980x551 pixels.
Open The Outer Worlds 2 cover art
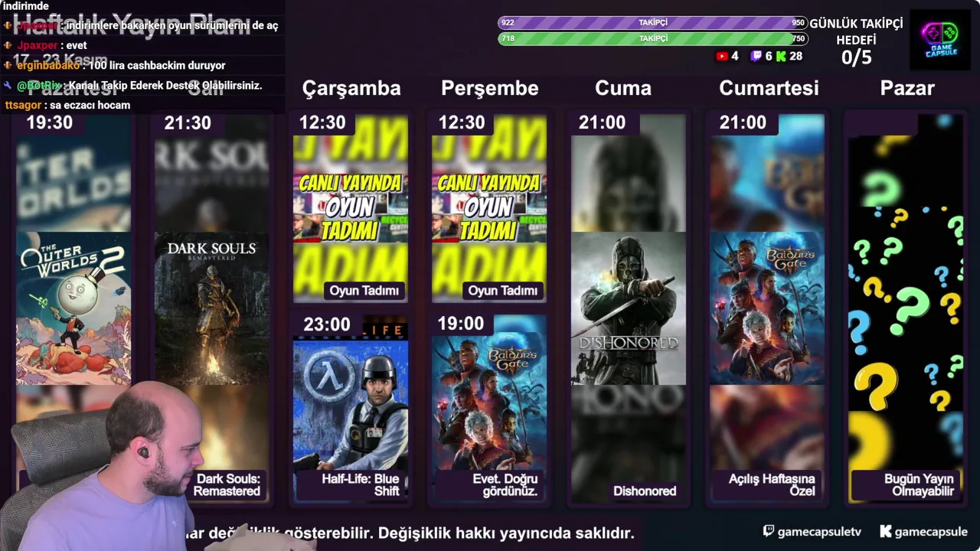pos(73,308)
